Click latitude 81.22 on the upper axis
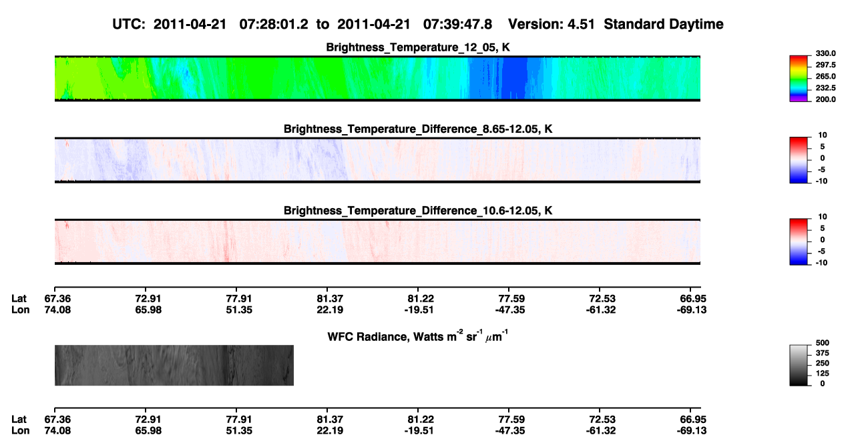 (421, 298)
